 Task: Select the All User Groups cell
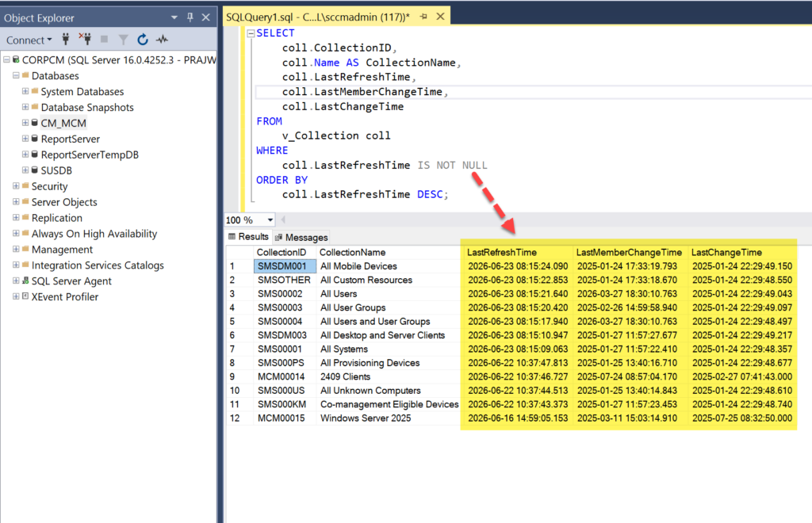pyautogui.click(x=389, y=307)
